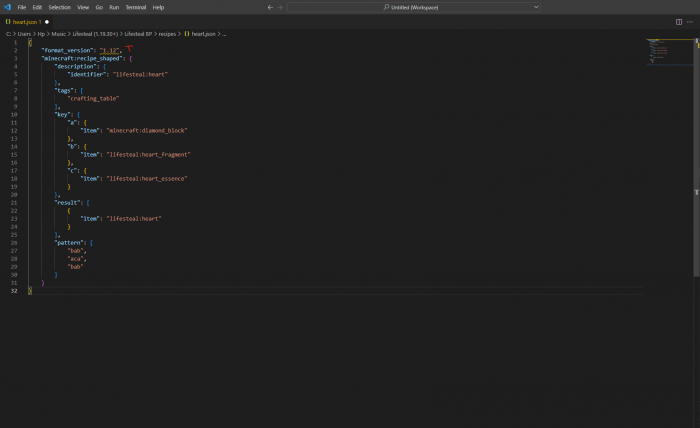Viewport: 700px width, 428px height.
Task: Expand the command center dropdown chevron
Action: pos(536,7)
